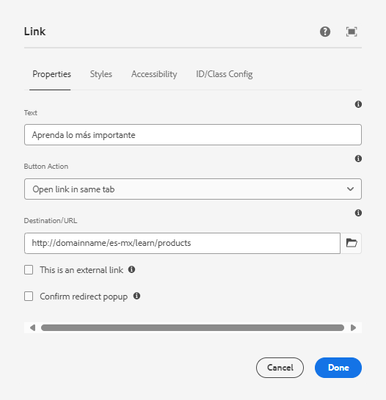
Task: Confirm with the Done button
Action: pos(338,368)
